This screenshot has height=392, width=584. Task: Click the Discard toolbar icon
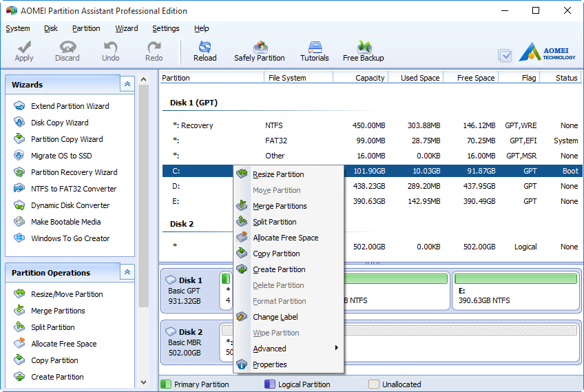tap(67, 47)
